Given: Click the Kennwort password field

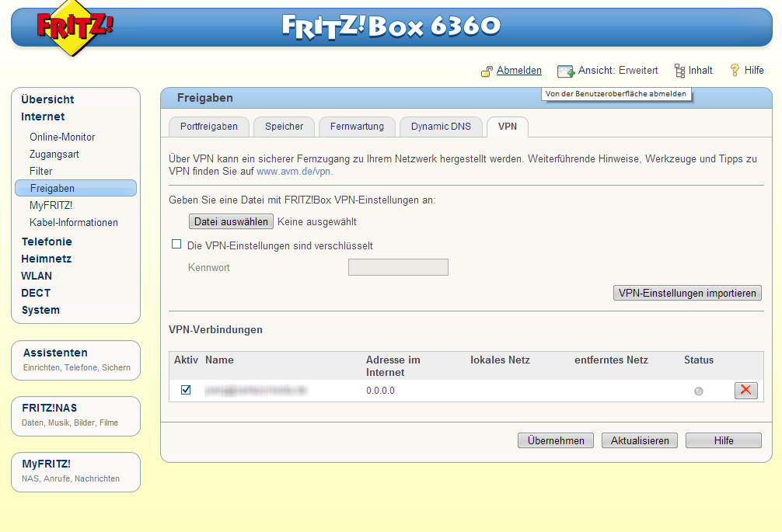Looking at the screenshot, I should point(398,267).
